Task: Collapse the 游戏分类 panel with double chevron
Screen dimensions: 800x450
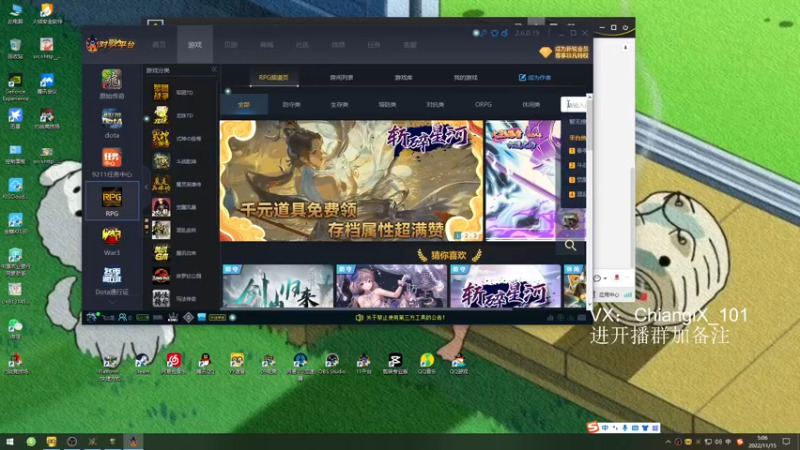Action: point(214,69)
